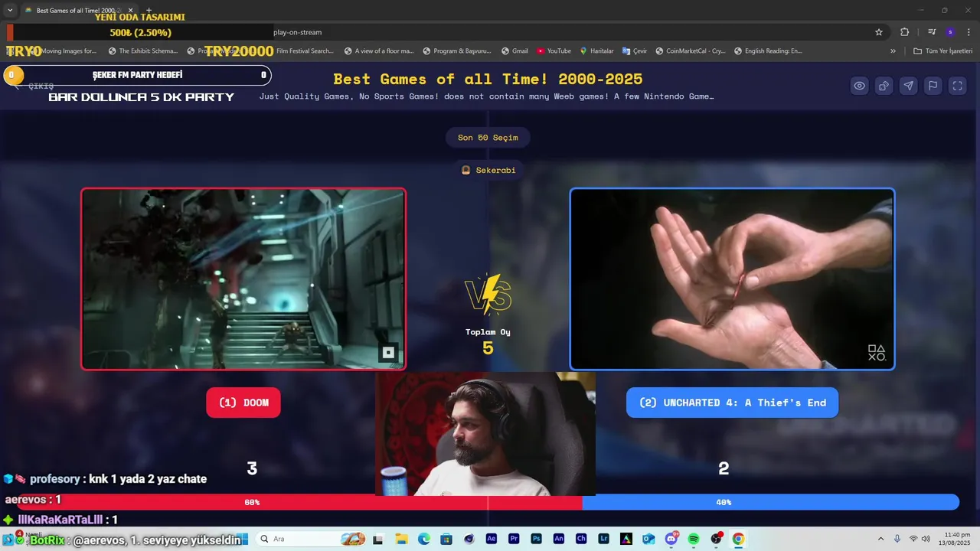This screenshot has width=980, height=551.
Task: Open the Gmail bookmark
Action: tap(514, 51)
